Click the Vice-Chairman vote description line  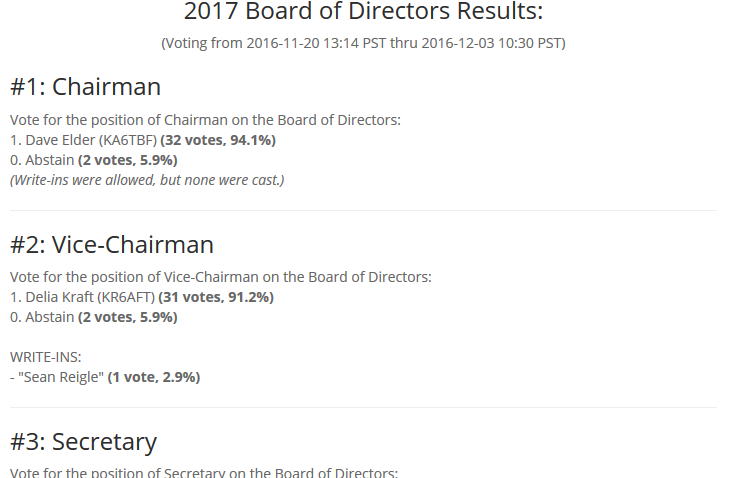[x=221, y=277]
